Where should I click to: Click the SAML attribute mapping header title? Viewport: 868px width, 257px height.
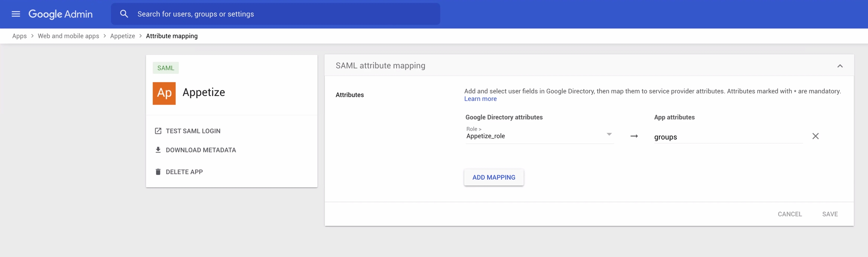pos(380,66)
